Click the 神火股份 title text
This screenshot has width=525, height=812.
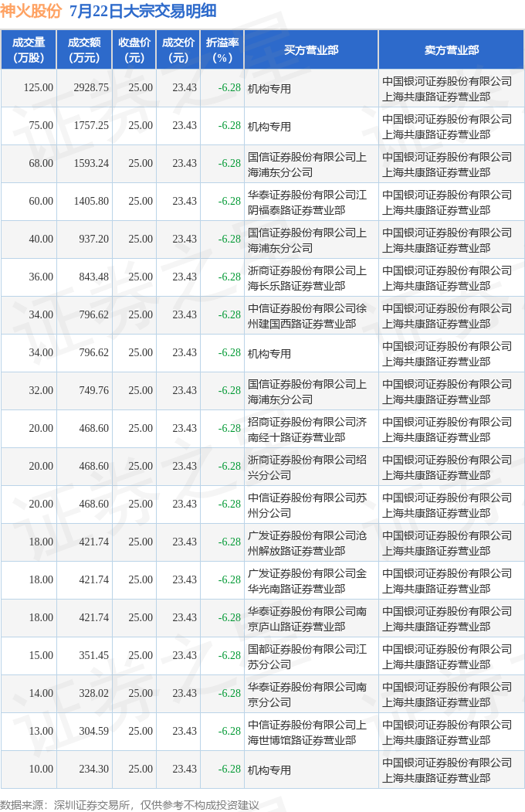(31, 11)
